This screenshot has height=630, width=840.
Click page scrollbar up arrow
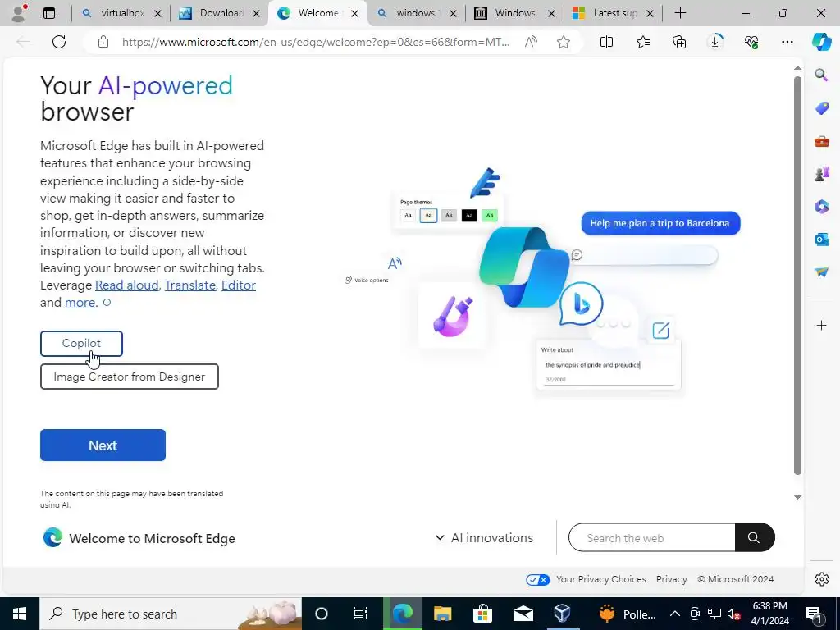[797, 68]
